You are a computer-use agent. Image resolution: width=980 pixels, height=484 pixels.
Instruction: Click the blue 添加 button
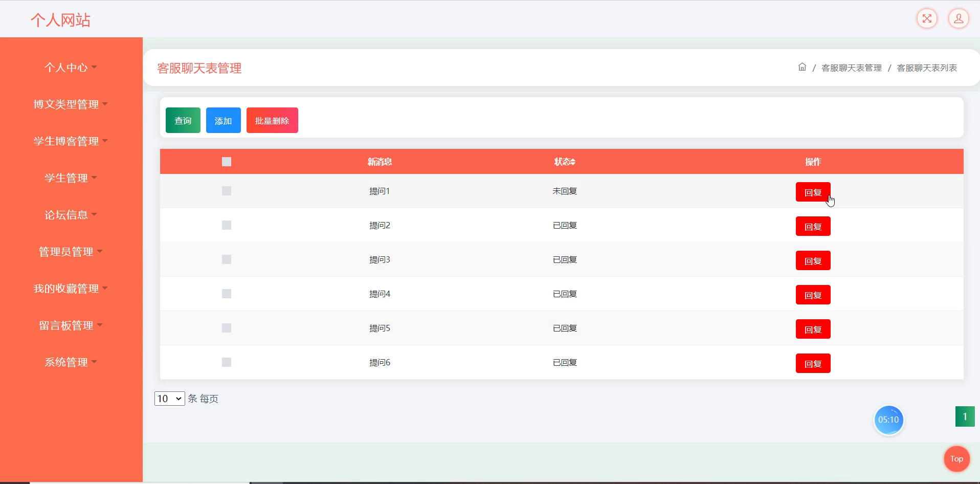(x=224, y=121)
